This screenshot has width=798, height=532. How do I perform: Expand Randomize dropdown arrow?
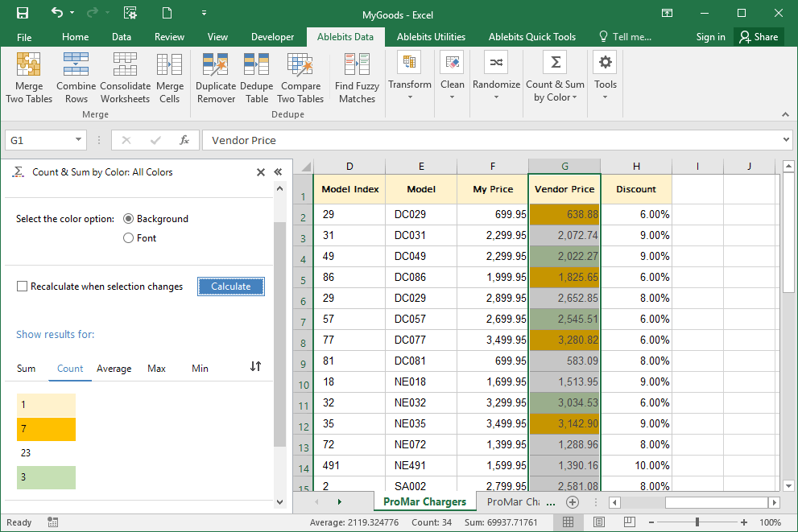(x=496, y=97)
